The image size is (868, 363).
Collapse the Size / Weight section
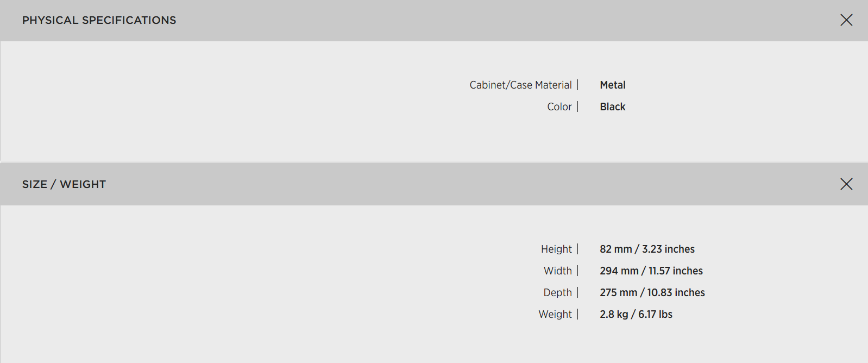pos(846,184)
